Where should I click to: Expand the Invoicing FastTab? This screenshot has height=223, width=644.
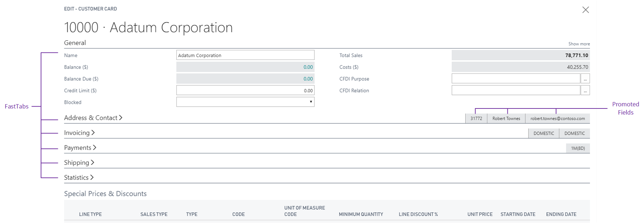[x=79, y=133]
